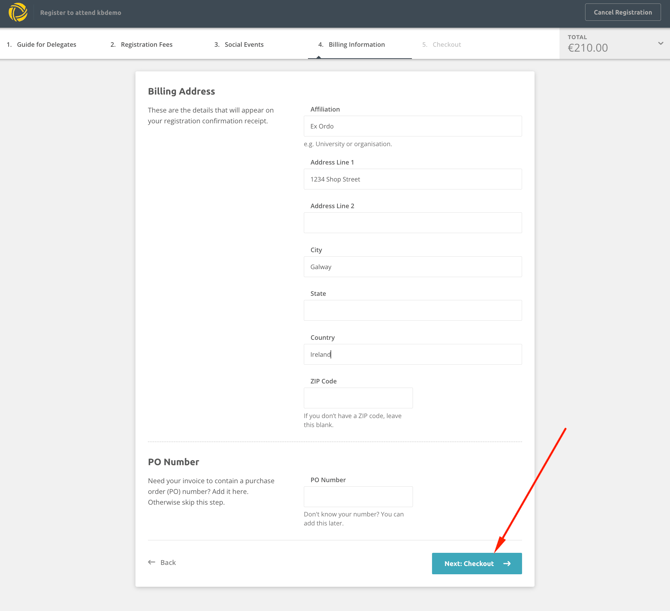Open the Checkout step tab
This screenshot has width=670, height=611.
442,45
